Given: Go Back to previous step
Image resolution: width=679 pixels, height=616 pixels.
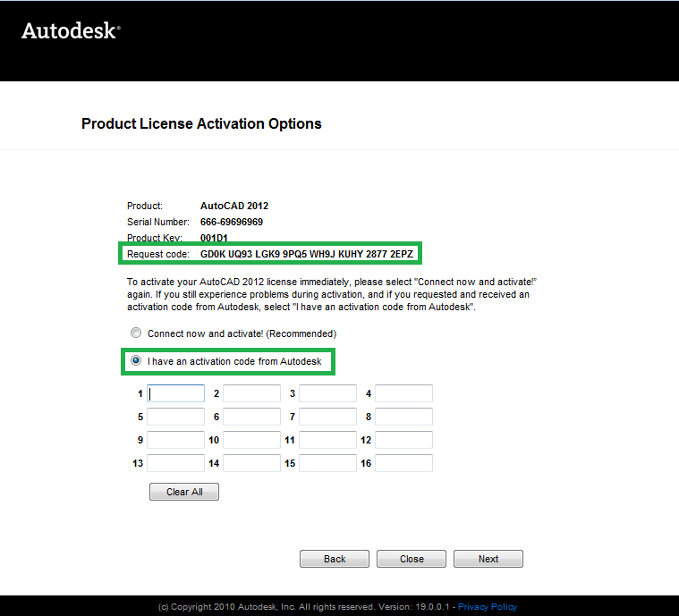Looking at the screenshot, I should point(335,559).
